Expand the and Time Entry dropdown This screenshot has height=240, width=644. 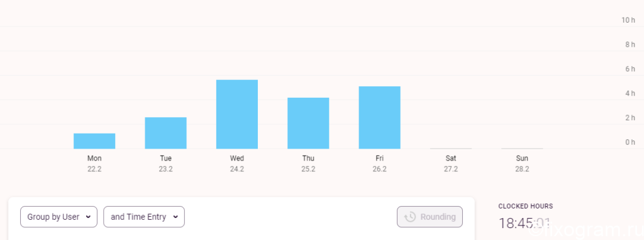(144, 217)
